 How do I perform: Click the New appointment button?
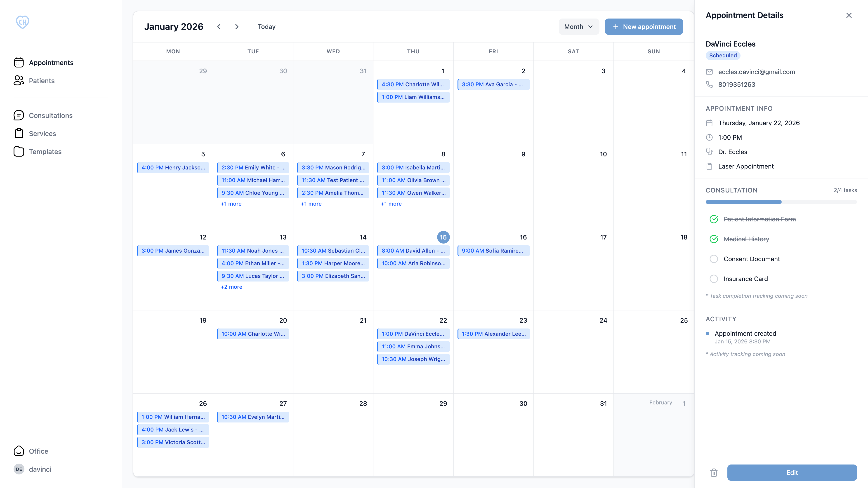(644, 27)
